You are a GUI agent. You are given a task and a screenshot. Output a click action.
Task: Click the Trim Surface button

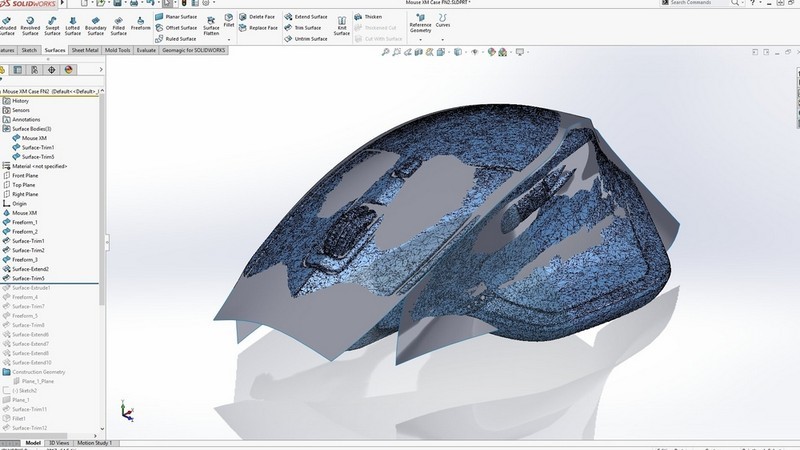point(309,28)
